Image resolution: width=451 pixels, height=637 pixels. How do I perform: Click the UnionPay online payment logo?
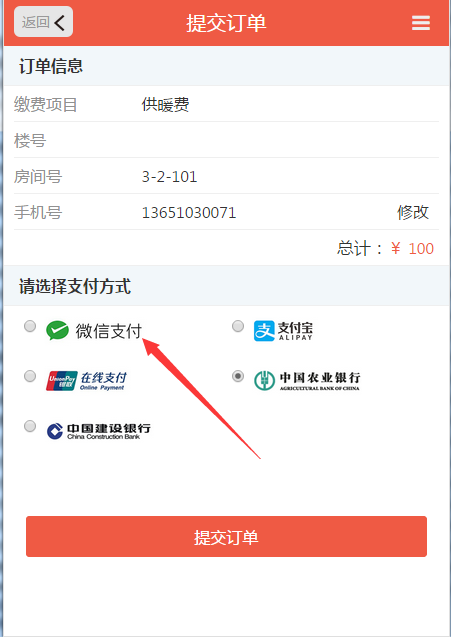[x=86, y=381]
